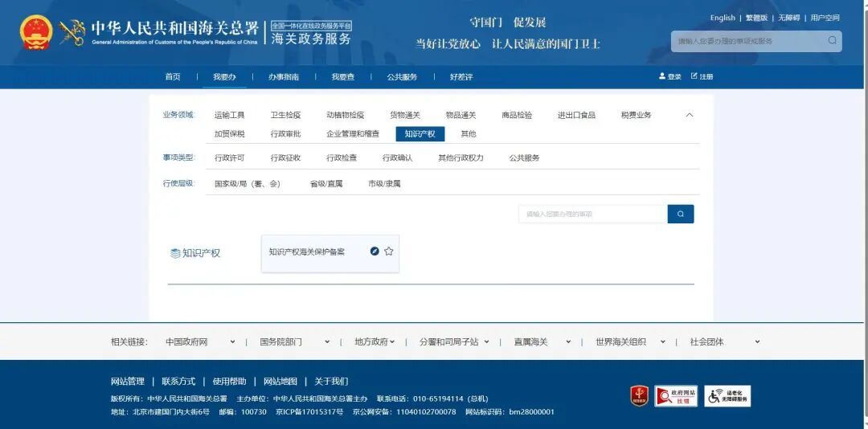Open the 无障碍 accessibility link
Screen dimensions: 868x429
789,18
